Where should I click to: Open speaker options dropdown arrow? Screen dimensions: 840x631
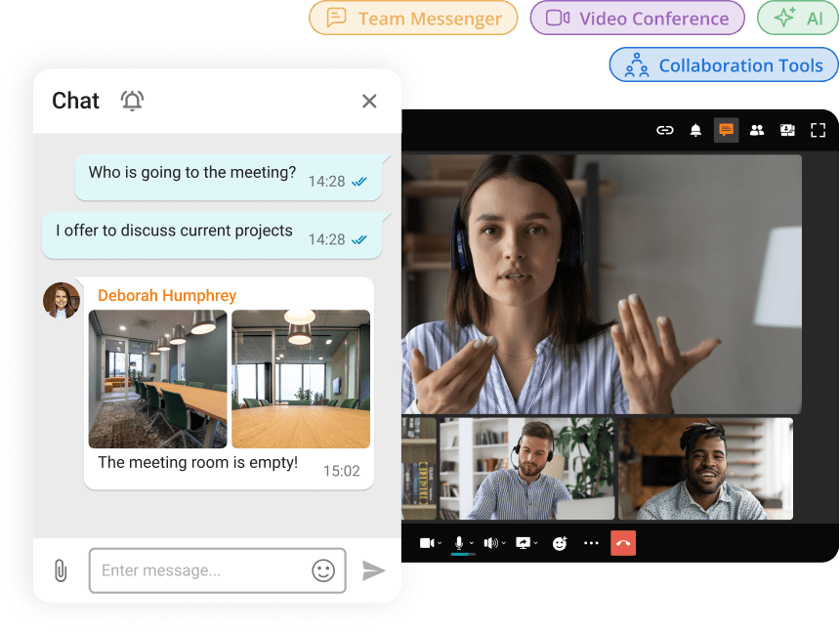pyautogui.click(x=504, y=543)
